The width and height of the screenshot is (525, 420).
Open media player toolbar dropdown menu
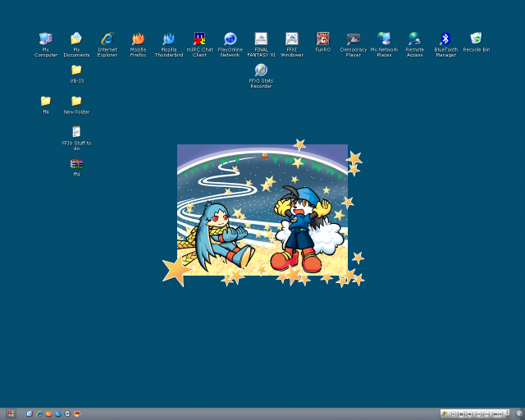coord(454,414)
